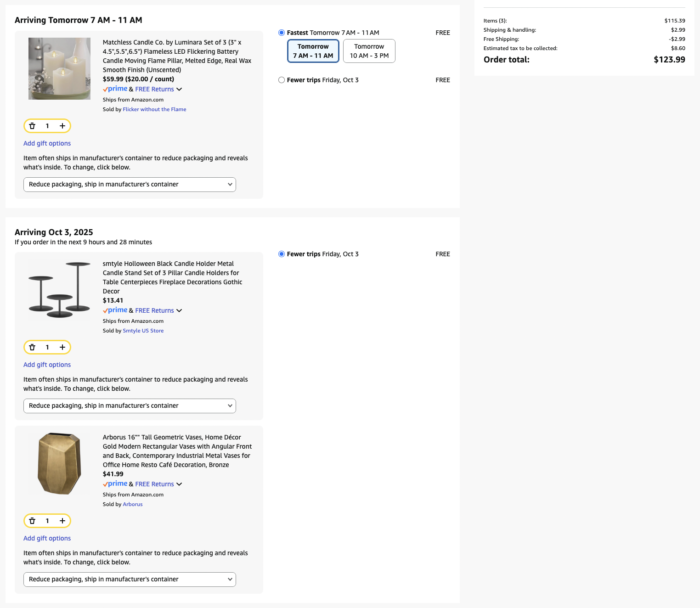Click Arborus Tall Geometric Vases title
Image resolution: width=700 pixels, height=608 pixels.
[x=177, y=451]
